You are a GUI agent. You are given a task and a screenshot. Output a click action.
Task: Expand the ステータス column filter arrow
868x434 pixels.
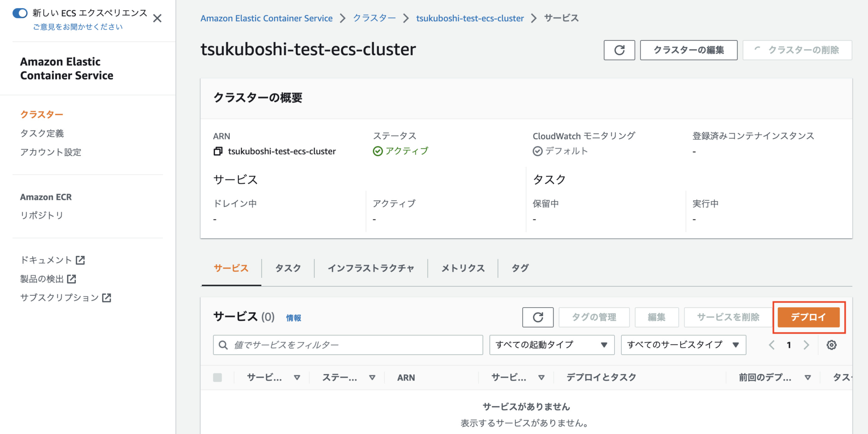click(x=373, y=377)
